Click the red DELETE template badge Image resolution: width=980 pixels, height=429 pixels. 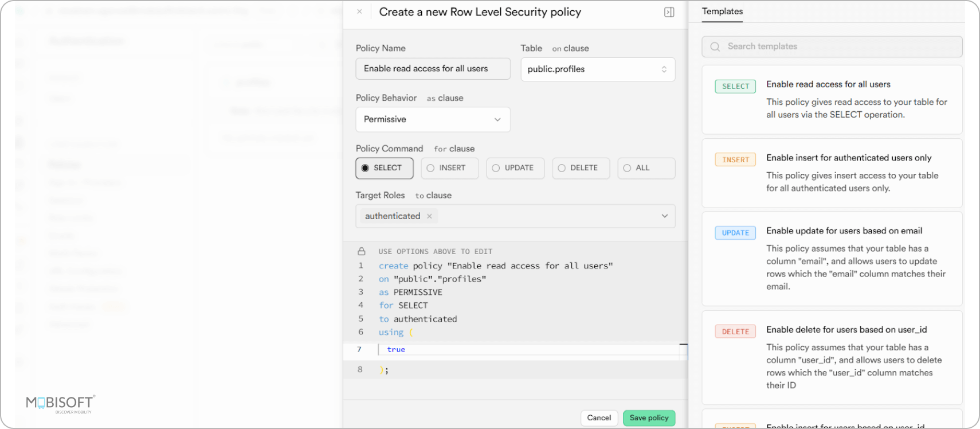(735, 331)
